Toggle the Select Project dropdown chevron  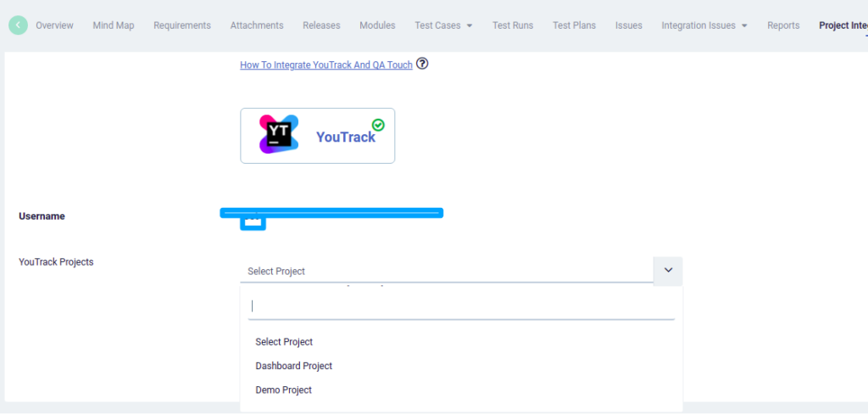[668, 271]
